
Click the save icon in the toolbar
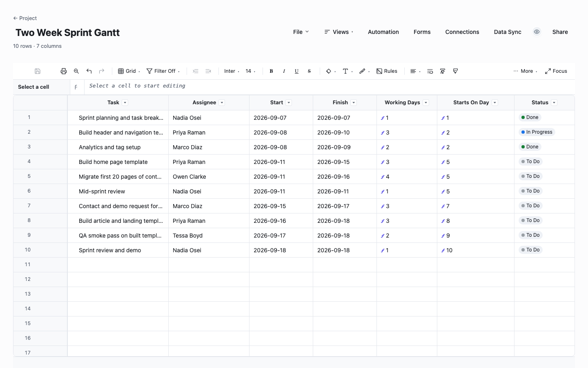(x=38, y=71)
